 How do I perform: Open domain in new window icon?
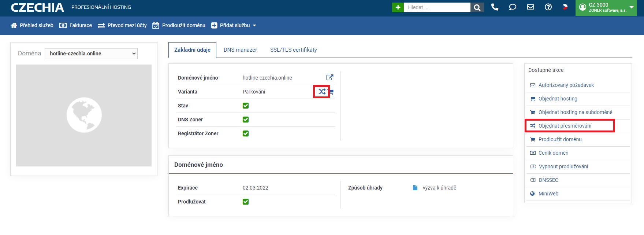point(330,77)
